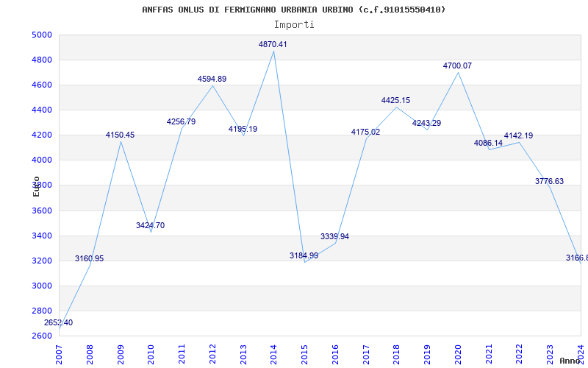Select the 2021 x-axis label
The height and width of the screenshot is (368, 588).
[489, 355]
